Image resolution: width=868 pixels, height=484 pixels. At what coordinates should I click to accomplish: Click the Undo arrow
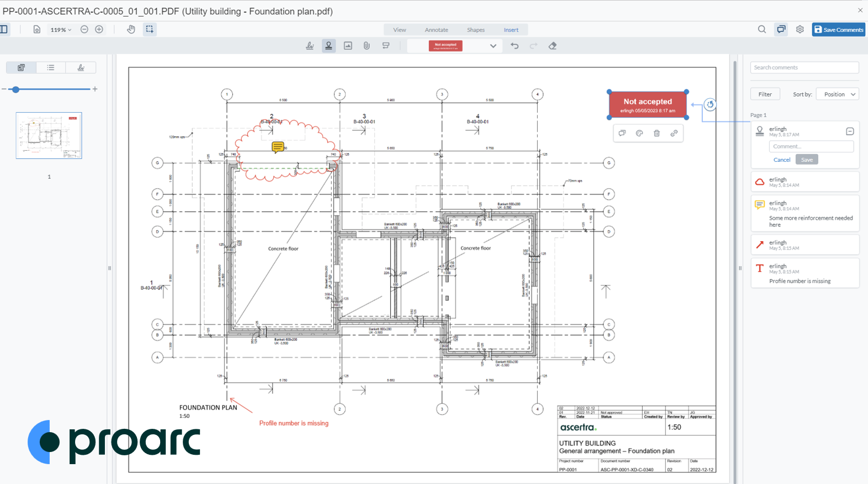pyautogui.click(x=515, y=46)
